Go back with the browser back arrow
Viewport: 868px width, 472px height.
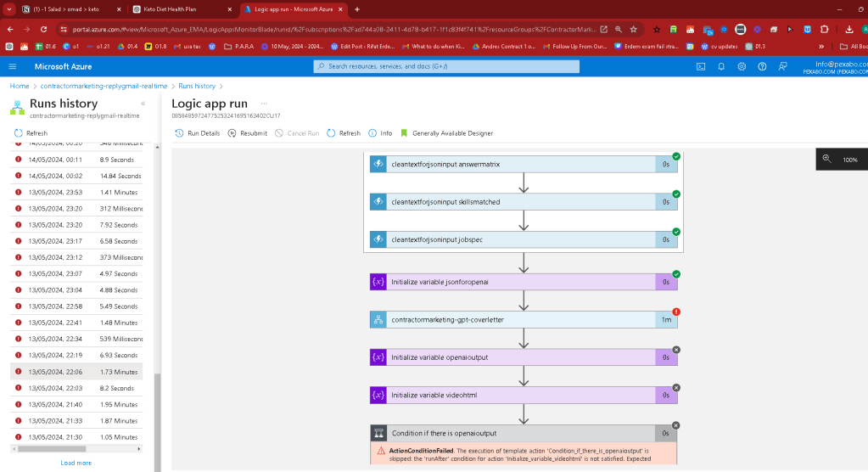coord(10,30)
